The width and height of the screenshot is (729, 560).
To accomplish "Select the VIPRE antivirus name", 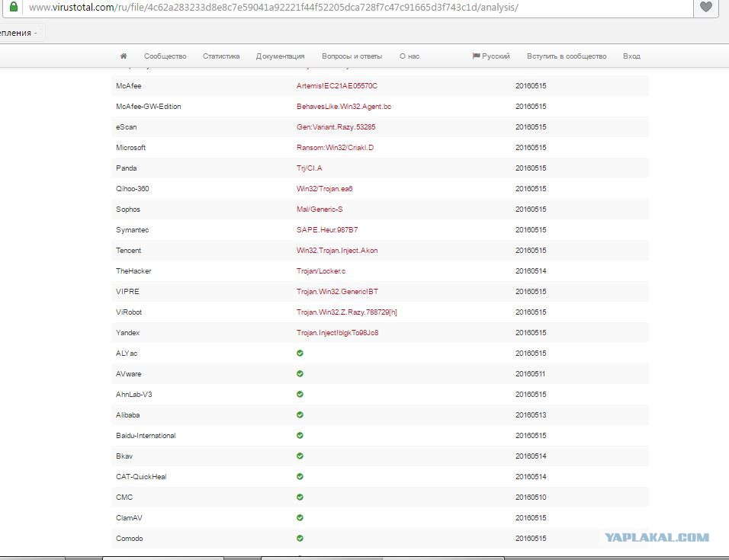I will point(128,292).
